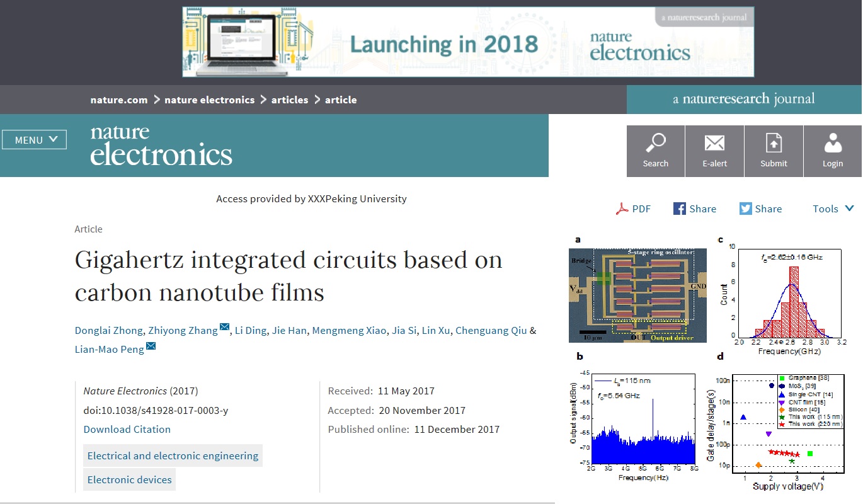Image resolution: width=863 pixels, height=504 pixels.
Task: Download the article PDF
Action: pos(633,209)
